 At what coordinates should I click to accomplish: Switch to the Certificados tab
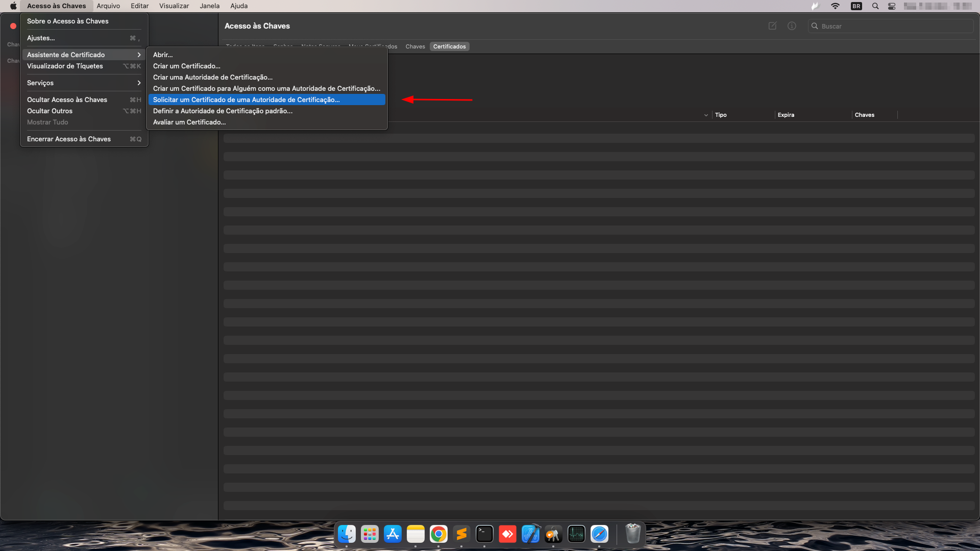449,46
